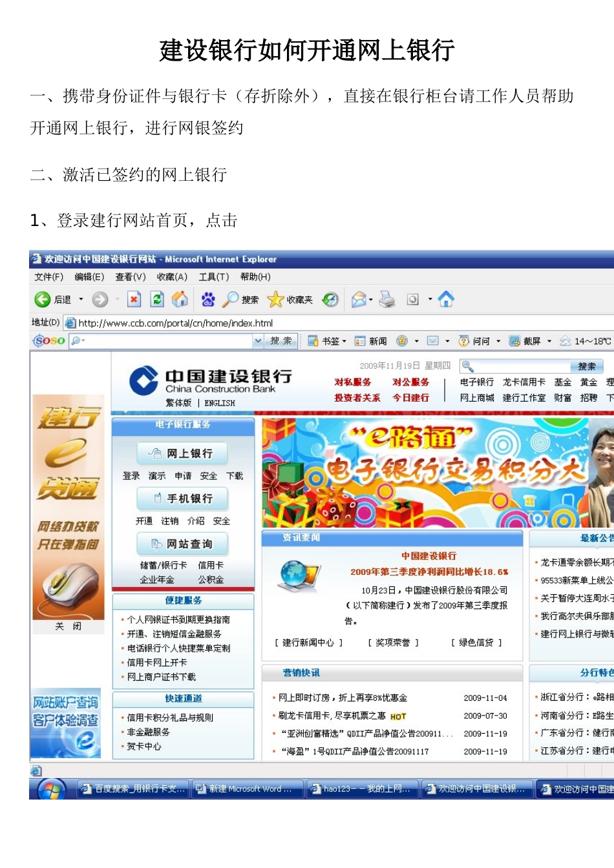Click the Baidu paw icon in toolbar
Screen dimensions: 614x868
pyautogui.click(x=208, y=299)
